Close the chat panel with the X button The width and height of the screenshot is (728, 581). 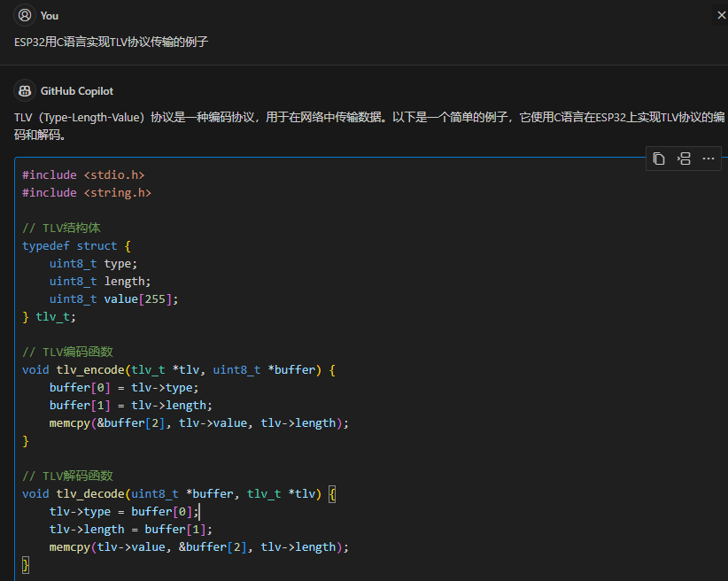point(722,15)
